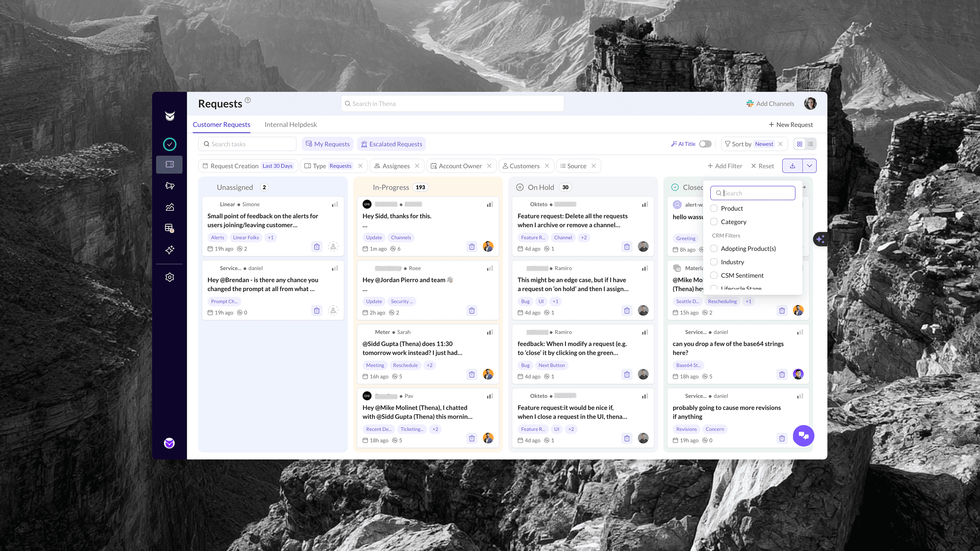The width and height of the screenshot is (980, 551).
Task: Switch to kanban grid view icon
Action: (x=799, y=144)
